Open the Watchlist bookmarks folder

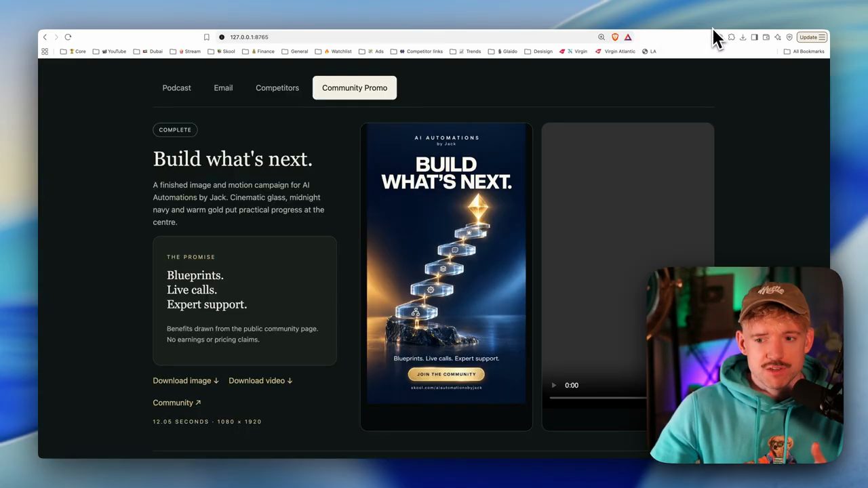333,52
